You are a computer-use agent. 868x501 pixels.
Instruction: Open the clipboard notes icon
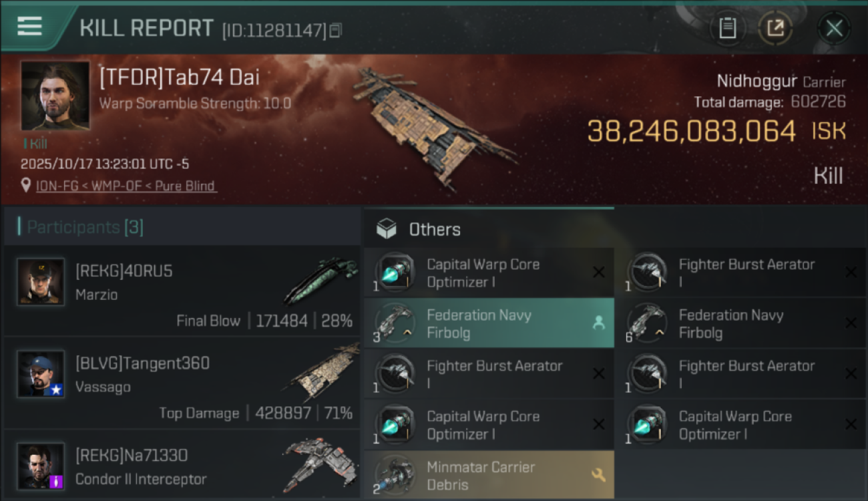tap(727, 28)
